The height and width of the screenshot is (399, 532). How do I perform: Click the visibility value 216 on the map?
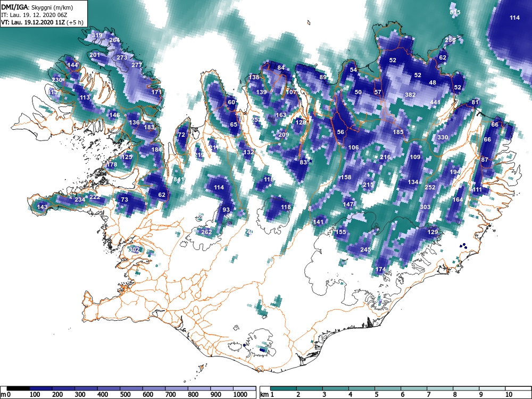[x=385, y=157]
